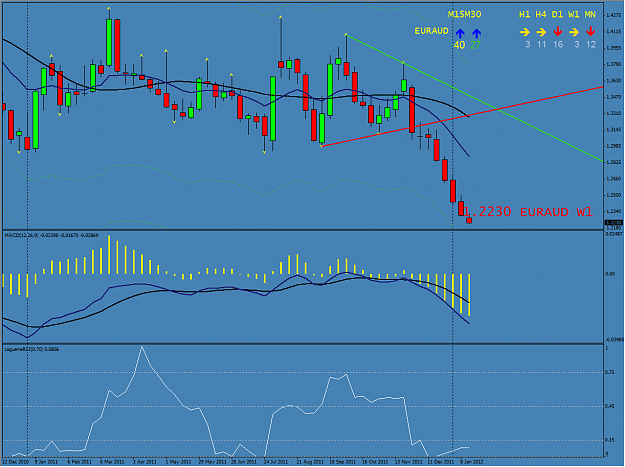
Task: Click the '13 Nov 2011' date label
Action: point(409,462)
